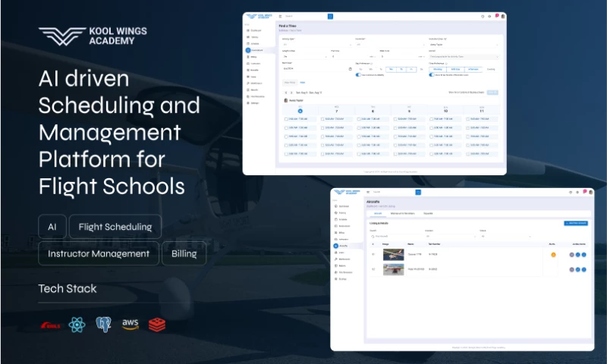Check first time slot under day 8
The width and height of the screenshot is (607, 364).
359,119
